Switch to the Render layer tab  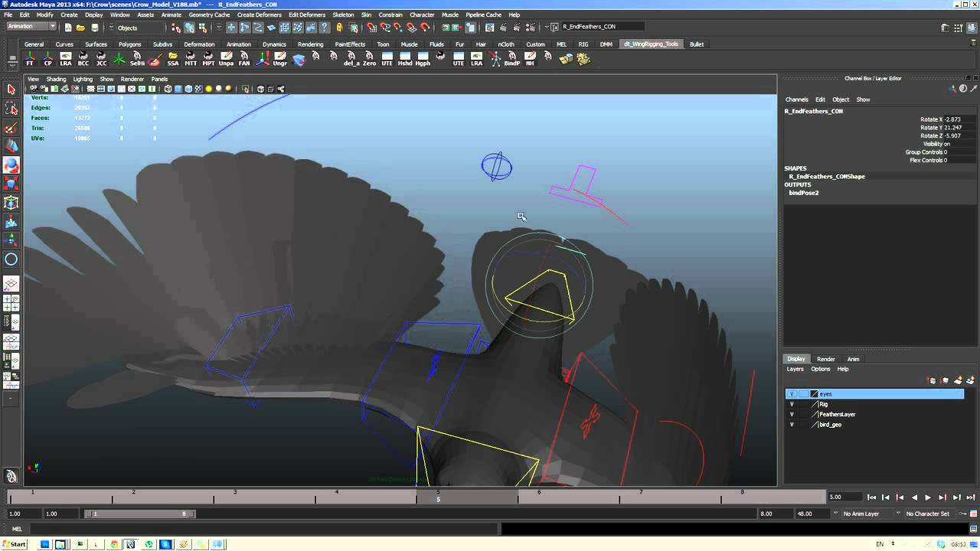coord(825,359)
